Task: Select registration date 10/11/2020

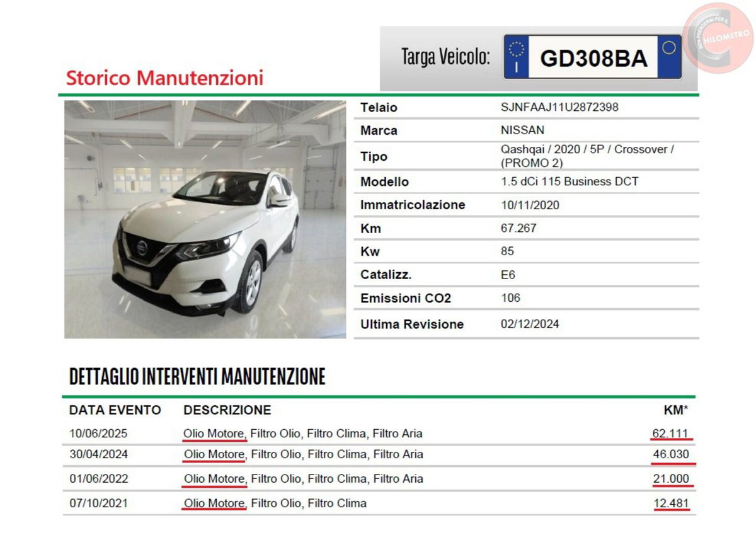Action: (x=530, y=205)
